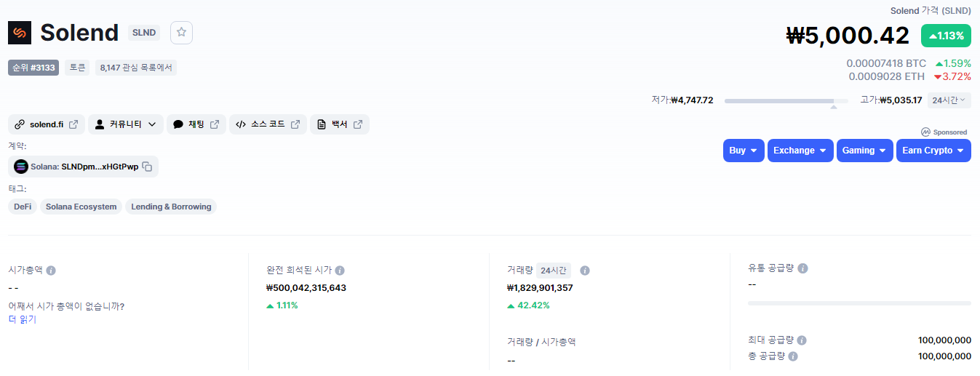
Task: Expand the Gaming dropdown button
Action: pyautogui.click(x=865, y=151)
